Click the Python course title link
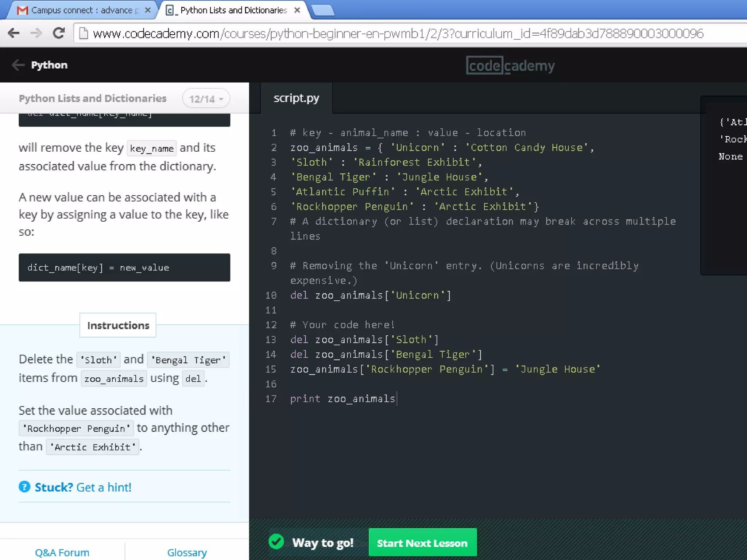The height and width of the screenshot is (560, 747). click(x=49, y=65)
